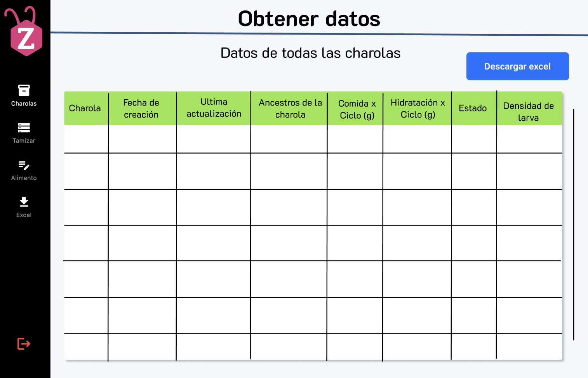Open the Alimento menu label
Image resolution: width=588 pixels, height=378 pixels.
pyautogui.click(x=24, y=178)
